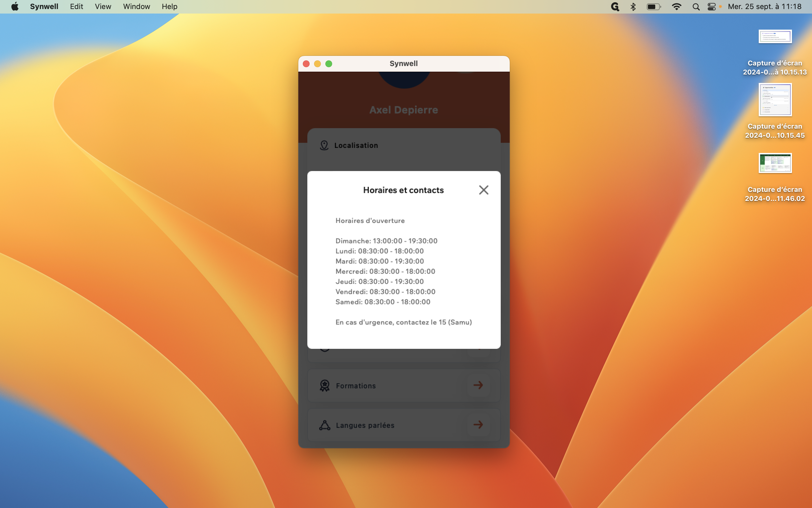The width and height of the screenshot is (812, 508).
Task: Click the Langues parlées nodes icon
Action: 325,425
